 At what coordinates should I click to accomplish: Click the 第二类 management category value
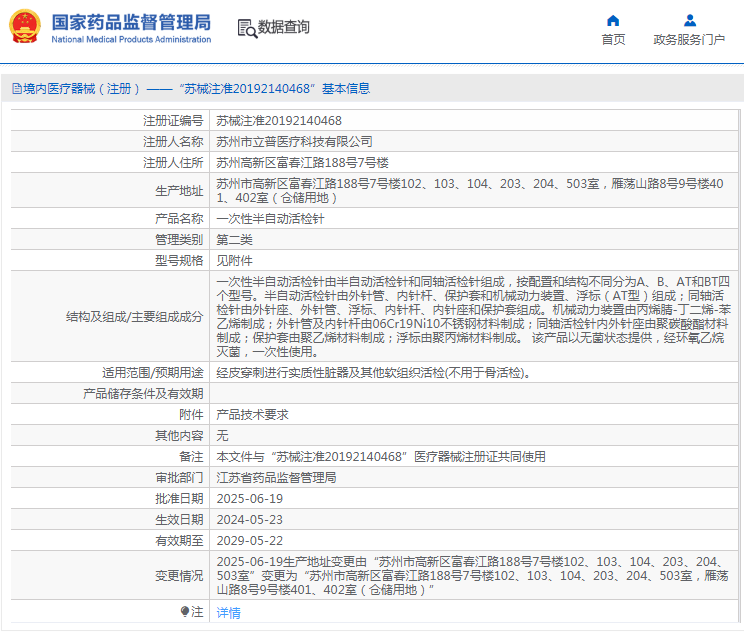235,239
